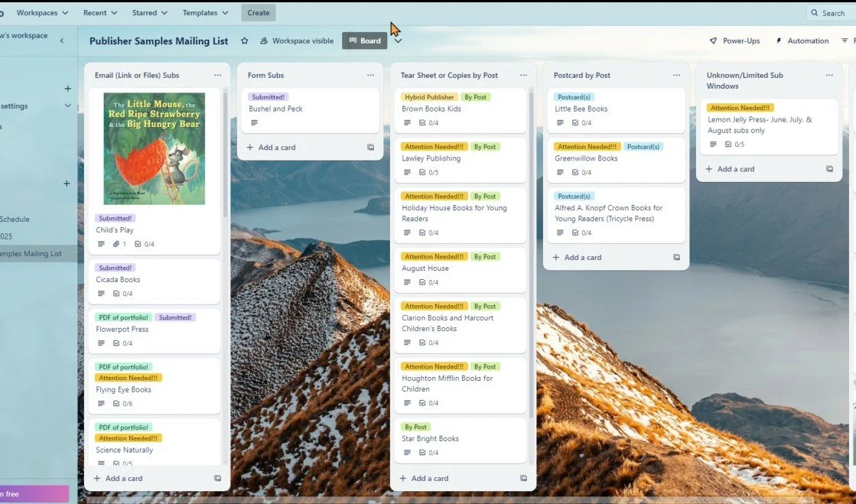The image size is (856, 504).
Task: Create from template icon in Postcard by Post
Action: coord(676,257)
